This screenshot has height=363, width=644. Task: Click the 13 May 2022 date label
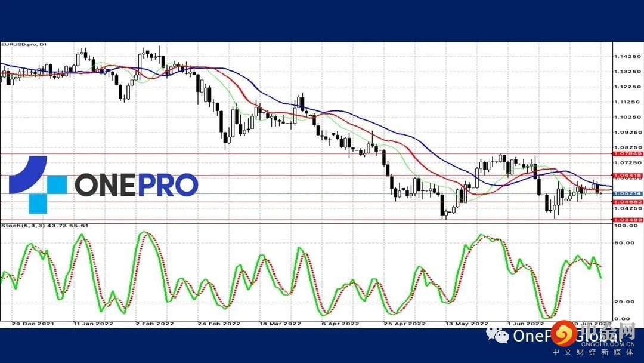(x=467, y=324)
